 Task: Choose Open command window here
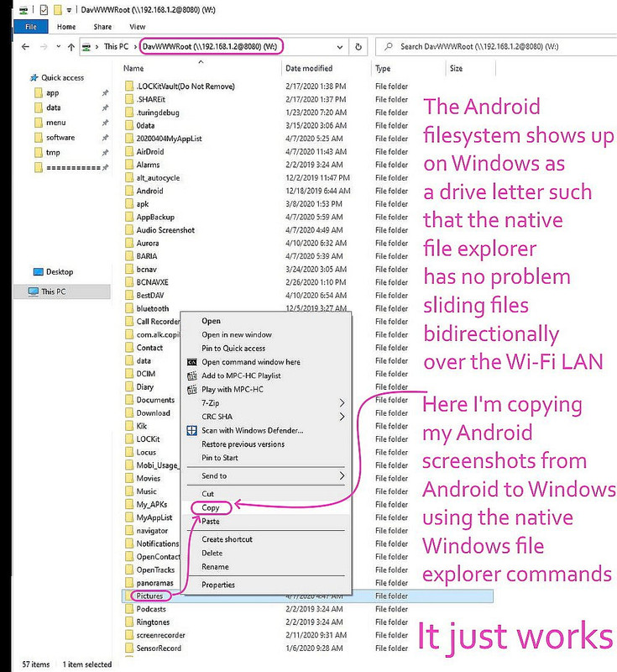[x=251, y=362]
